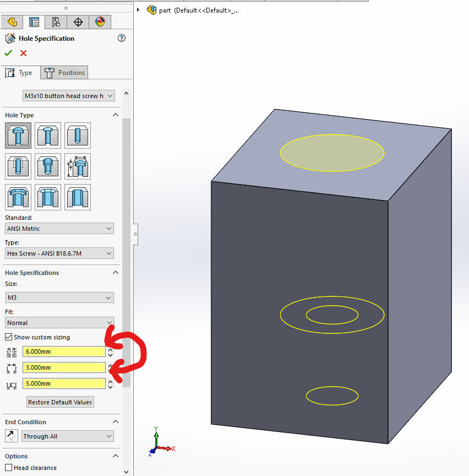The height and width of the screenshot is (476, 469).
Task: Cancel the hole with red X
Action: (x=23, y=53)
